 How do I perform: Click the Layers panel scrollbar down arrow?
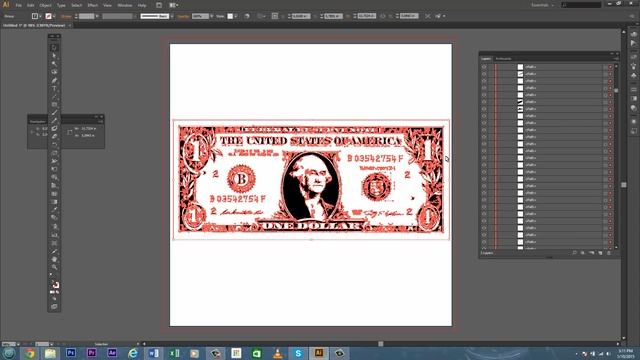616,247
